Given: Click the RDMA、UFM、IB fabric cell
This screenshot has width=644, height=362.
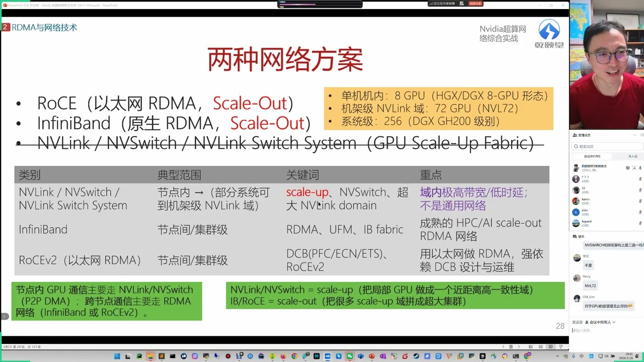Looking at the screenshot, I should 345,230.
